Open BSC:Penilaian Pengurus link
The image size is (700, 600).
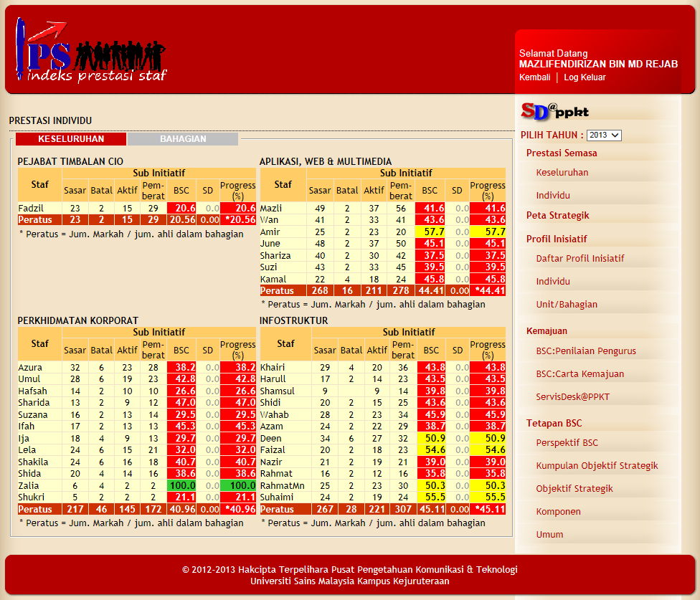coord(586,351)
